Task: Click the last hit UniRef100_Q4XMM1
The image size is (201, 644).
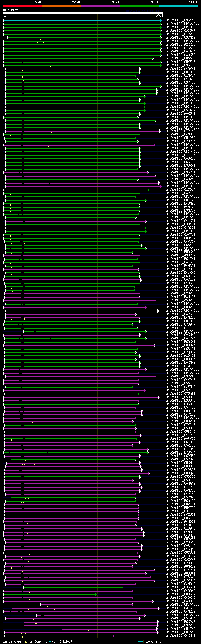Action: [x=180, y=636]
